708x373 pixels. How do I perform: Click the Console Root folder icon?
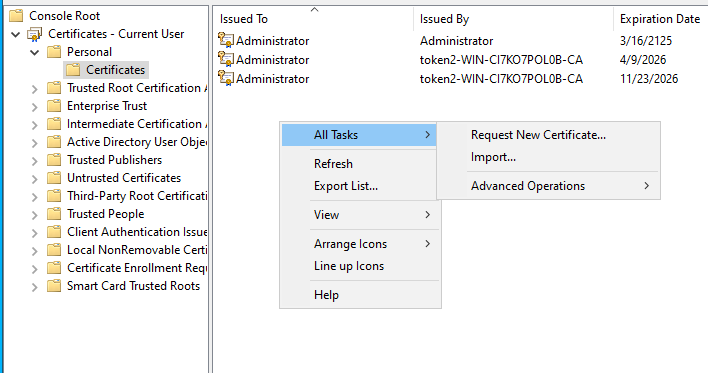pos(16,16)
